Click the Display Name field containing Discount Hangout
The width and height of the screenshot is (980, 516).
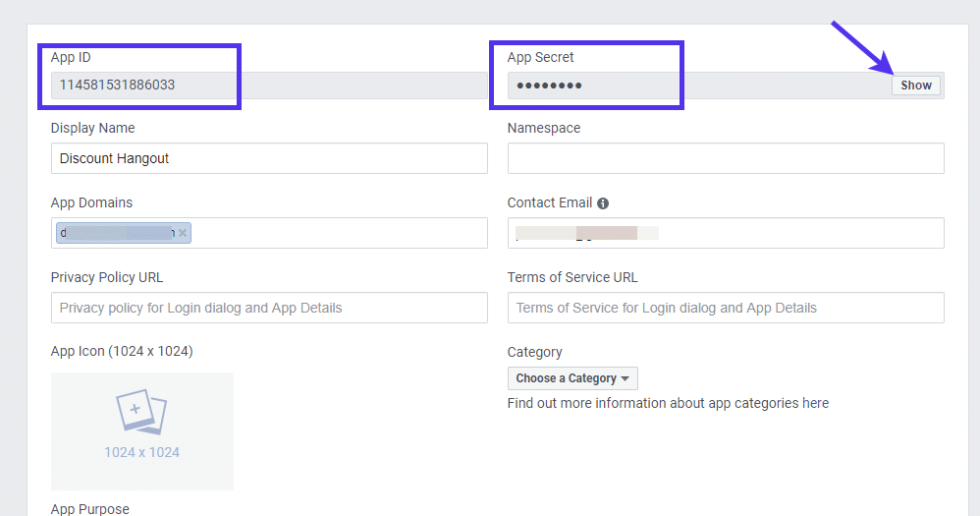(x=268, y=158)
